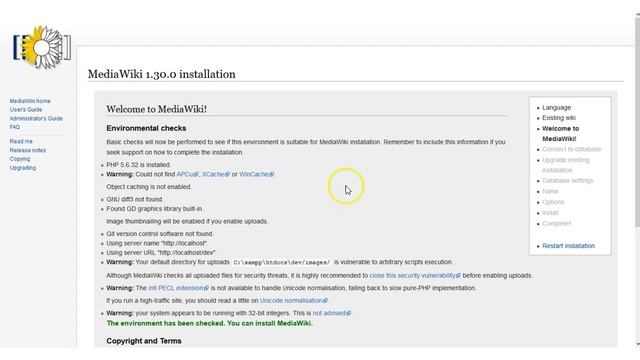Click the scrollbar down arrow

[637, 344]
